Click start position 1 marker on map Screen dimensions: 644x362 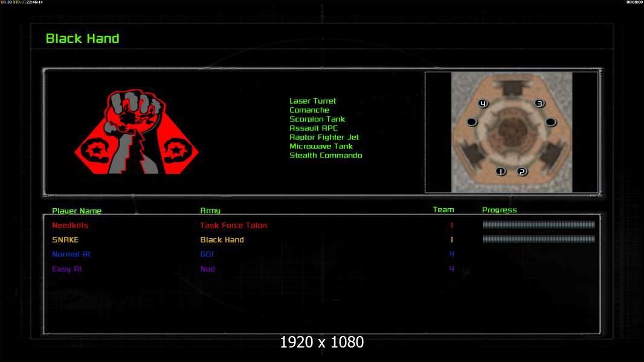(x=500, y=171)
